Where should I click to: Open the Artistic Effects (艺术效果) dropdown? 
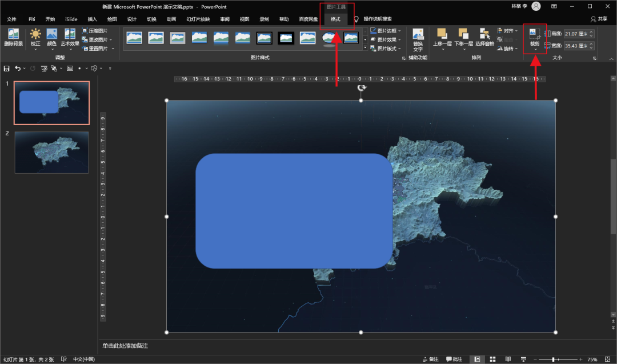pyautogui.click(x=70, y=37)
